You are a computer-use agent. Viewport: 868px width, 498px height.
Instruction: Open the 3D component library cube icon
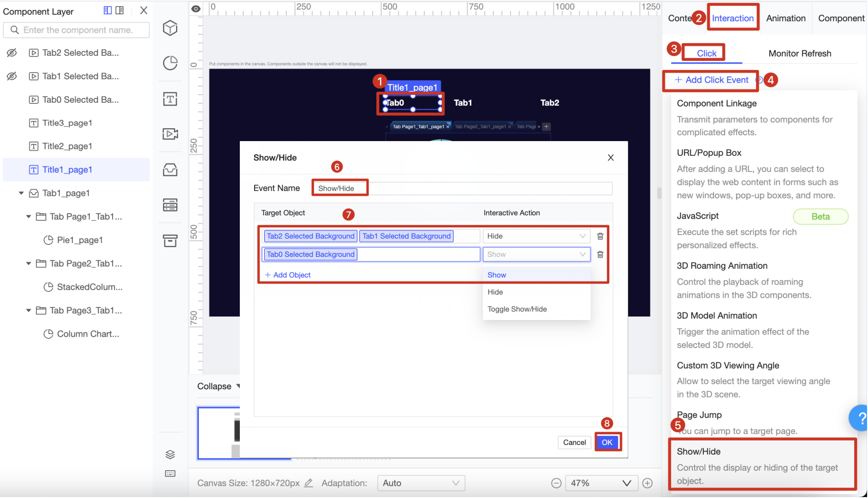point(170,28)
